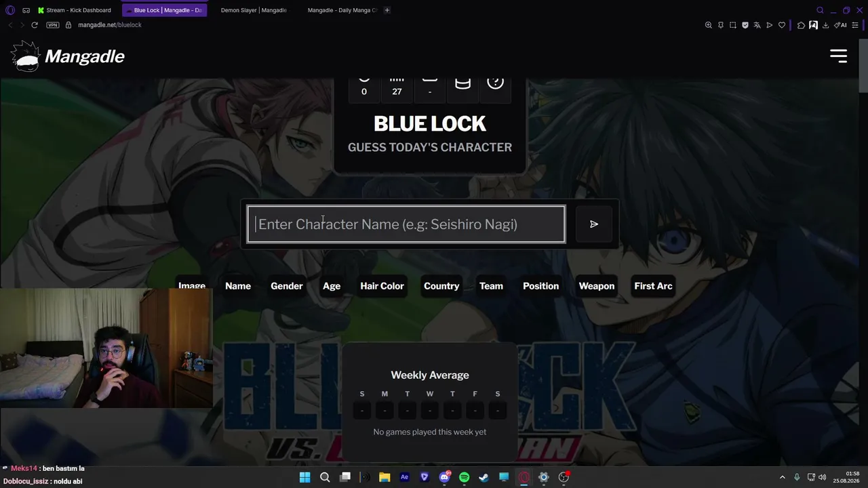Open Steam from the taskbar
The image size is (868, 488).
484,477
